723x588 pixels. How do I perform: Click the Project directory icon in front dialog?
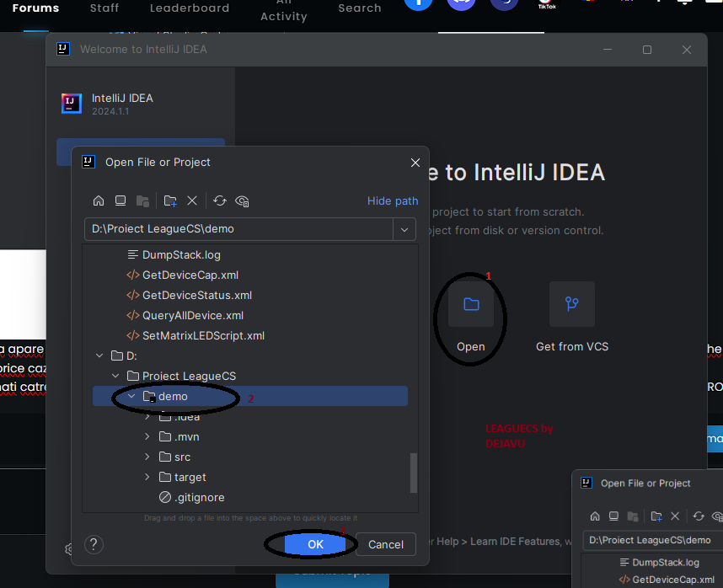click(142, 201)
